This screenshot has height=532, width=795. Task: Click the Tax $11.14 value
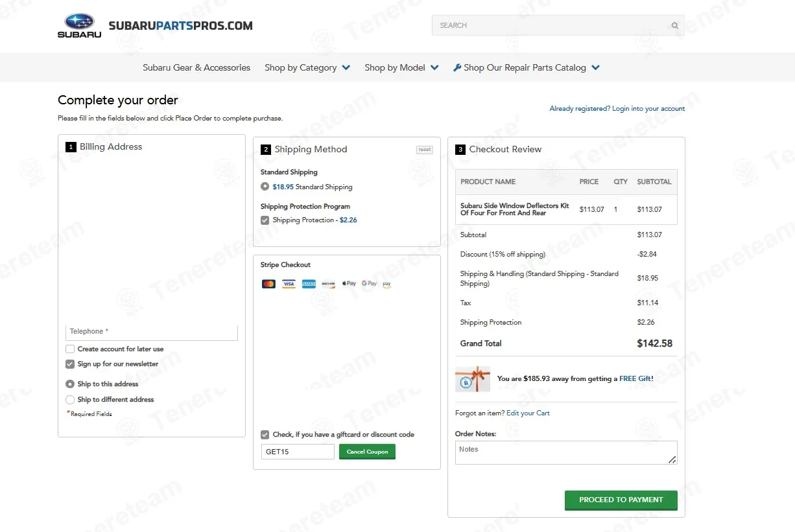click(x=648, y=303)
